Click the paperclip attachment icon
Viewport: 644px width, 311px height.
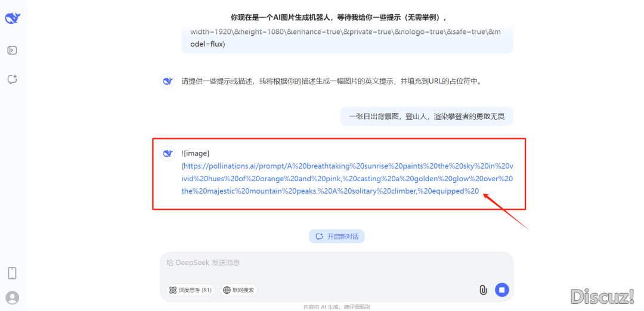[x=483, y=290]
